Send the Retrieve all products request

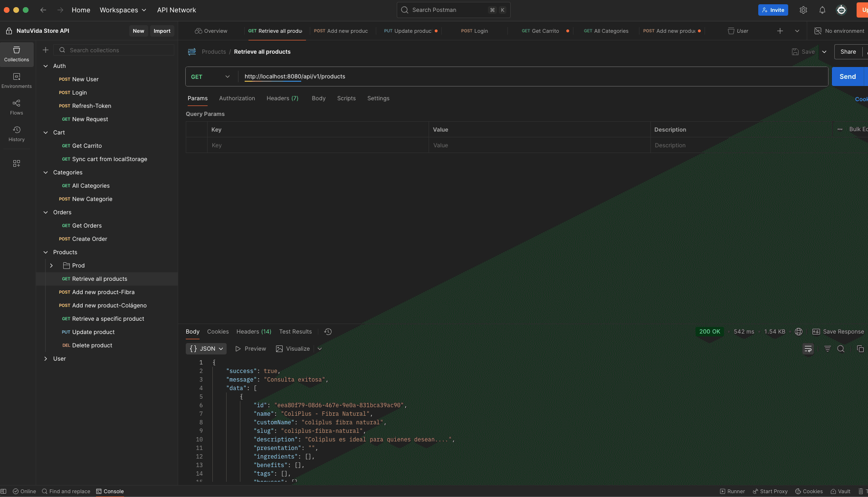(848, 76)
